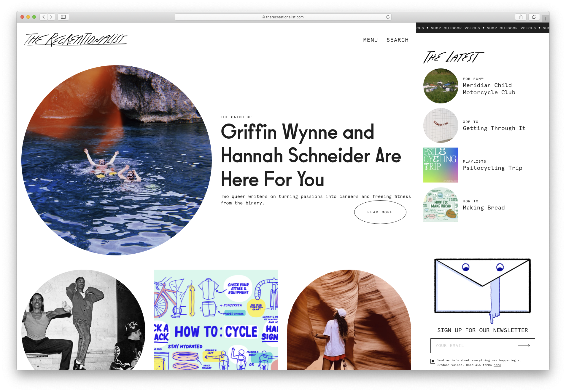
Task: Go forward with Safari's forward arrow
Action: 51,17
